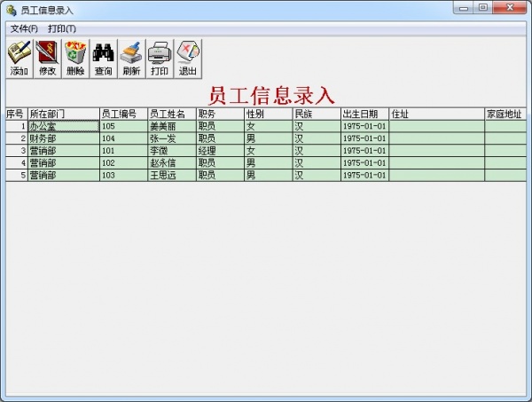The height and width of the screenshot is (402, 532).
Task: Click the 序号 column header
Action: [17, 114]
